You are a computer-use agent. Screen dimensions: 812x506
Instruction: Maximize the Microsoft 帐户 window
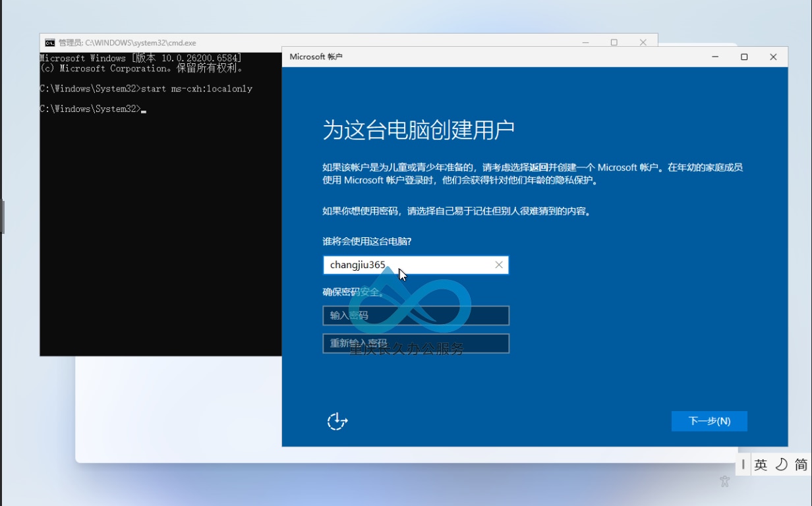(744, 57)
